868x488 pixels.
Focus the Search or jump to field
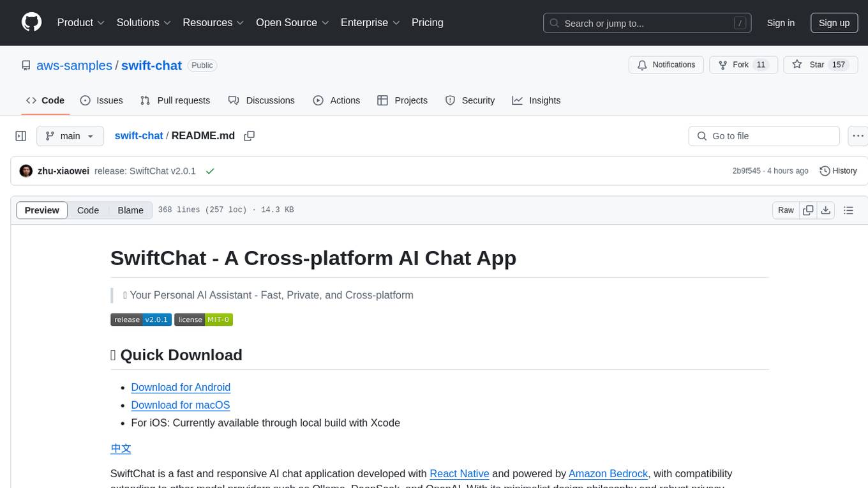[647, 23]
